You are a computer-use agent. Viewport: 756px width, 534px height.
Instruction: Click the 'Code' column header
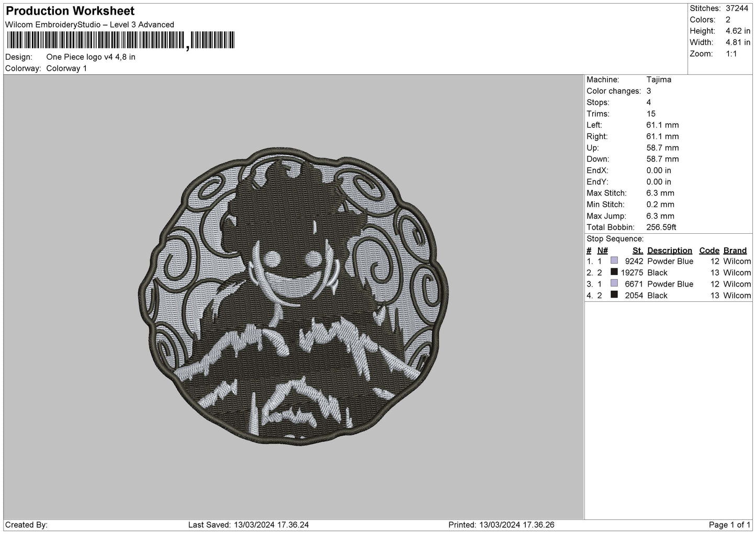pyautogui.click(x=709, y=251)
